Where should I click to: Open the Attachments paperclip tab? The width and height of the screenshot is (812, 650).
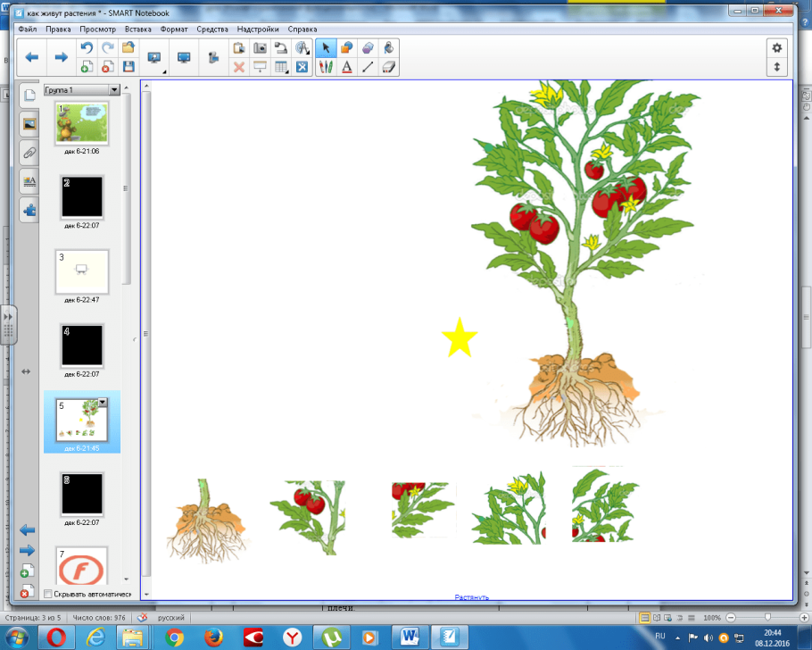[29, 153]
